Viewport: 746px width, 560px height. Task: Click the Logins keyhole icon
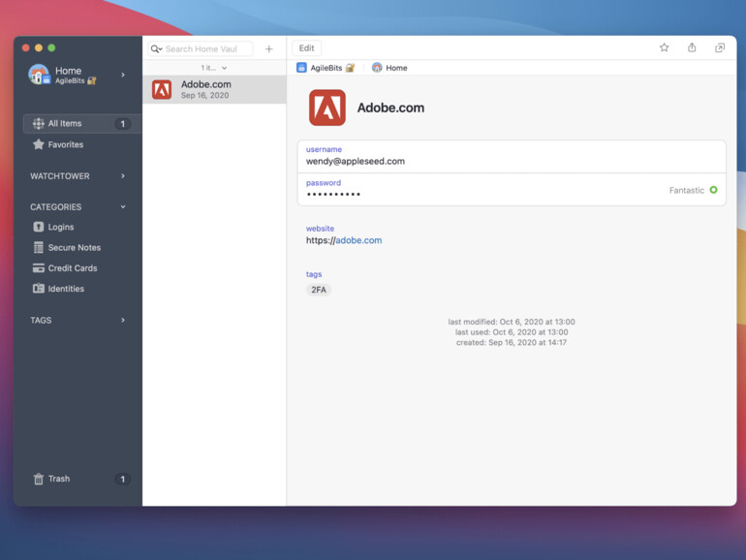[x=39, y=227]
